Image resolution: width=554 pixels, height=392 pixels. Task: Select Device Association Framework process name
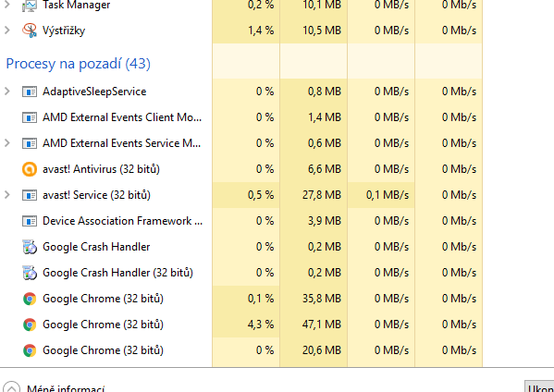tap(123, 221)
